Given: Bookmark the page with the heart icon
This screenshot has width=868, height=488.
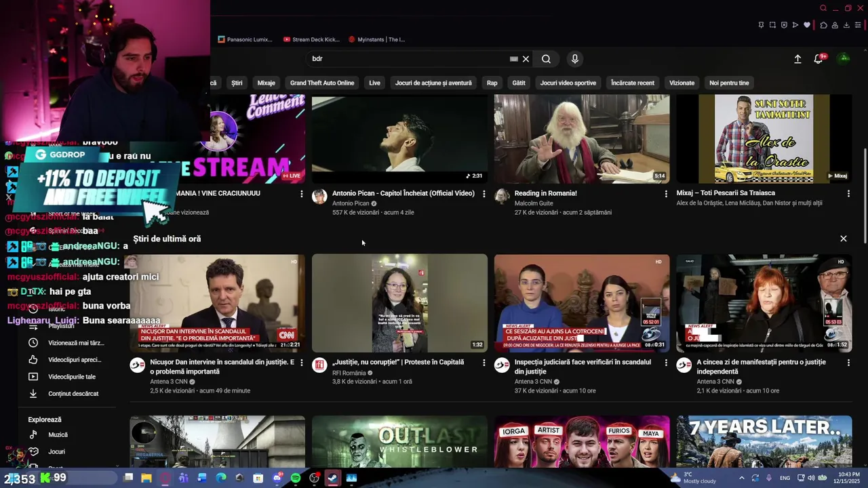Looking at the screenshot, I should click(x=807, y=25).
